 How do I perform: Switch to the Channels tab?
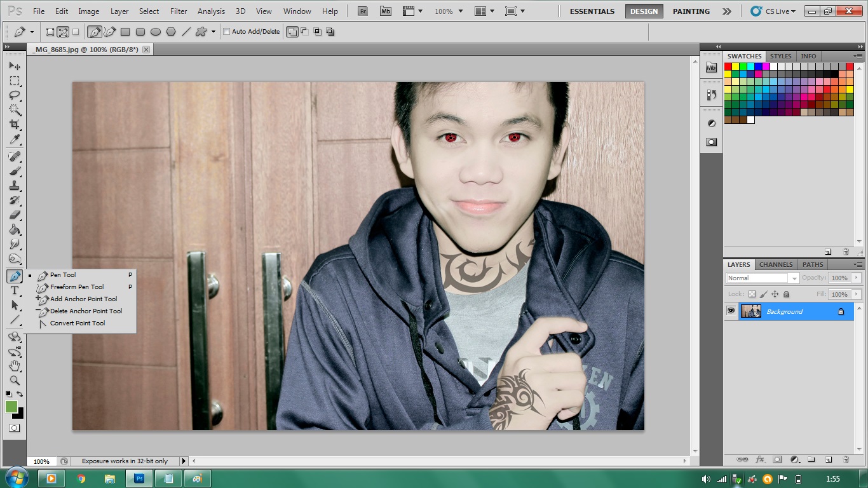click(776, 264)
